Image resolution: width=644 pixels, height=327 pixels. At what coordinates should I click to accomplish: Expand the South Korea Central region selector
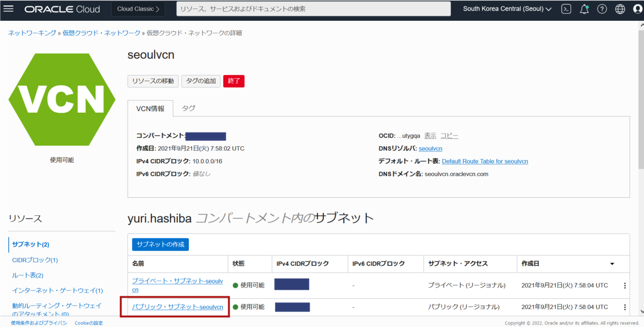click(507, 9)
